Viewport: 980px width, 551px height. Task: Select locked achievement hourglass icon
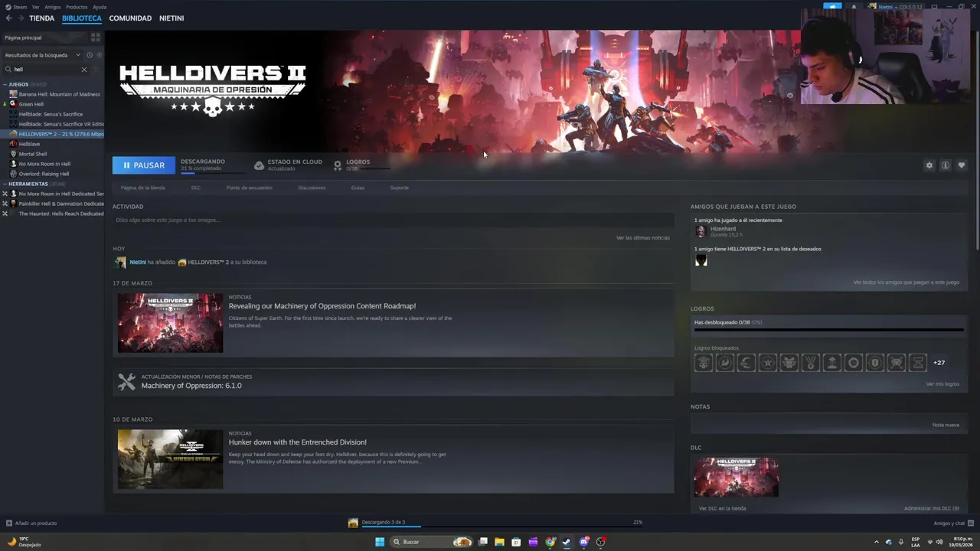click(917, 363)
